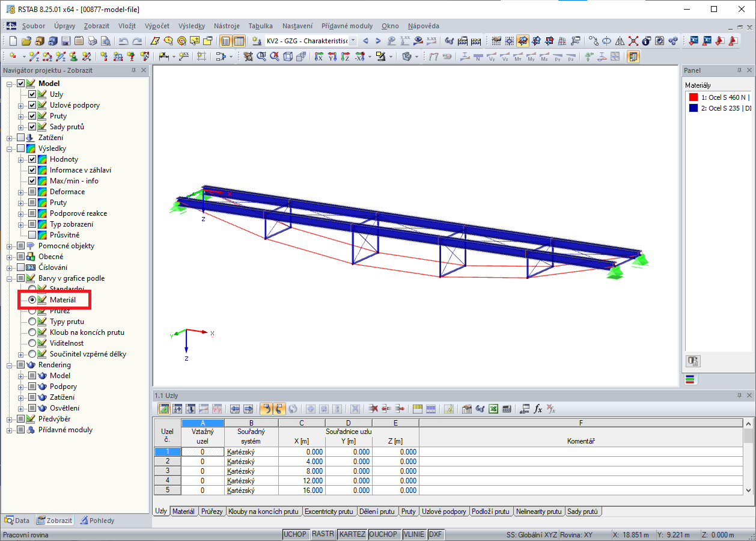Click the Undo arrow icon
The image size is (756, 541).
123,41
